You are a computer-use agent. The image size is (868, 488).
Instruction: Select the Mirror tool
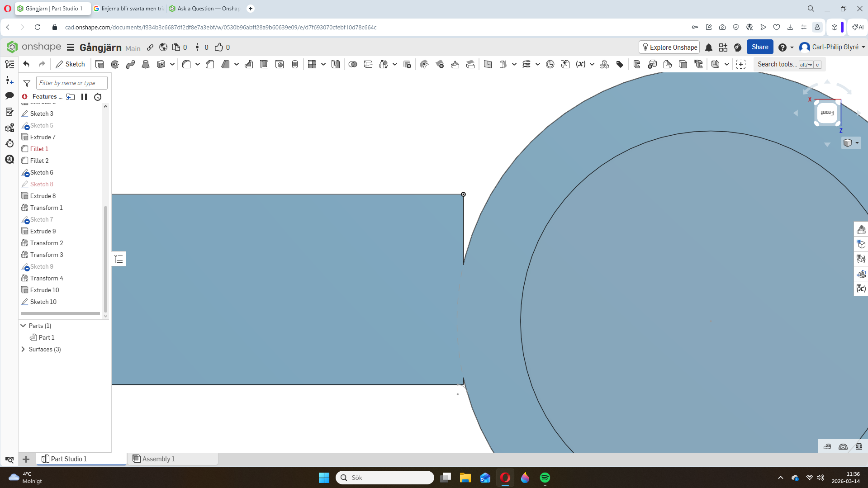(335, 64)
